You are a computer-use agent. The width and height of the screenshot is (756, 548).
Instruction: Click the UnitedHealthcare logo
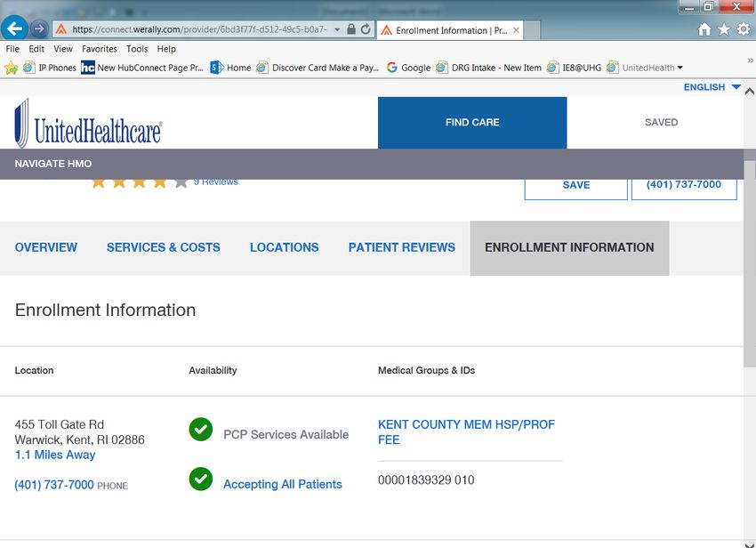tap(88, 124)
